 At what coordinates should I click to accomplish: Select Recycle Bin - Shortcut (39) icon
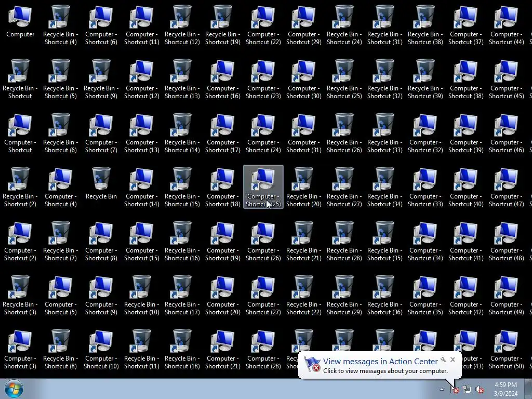(x=425, y=79)
